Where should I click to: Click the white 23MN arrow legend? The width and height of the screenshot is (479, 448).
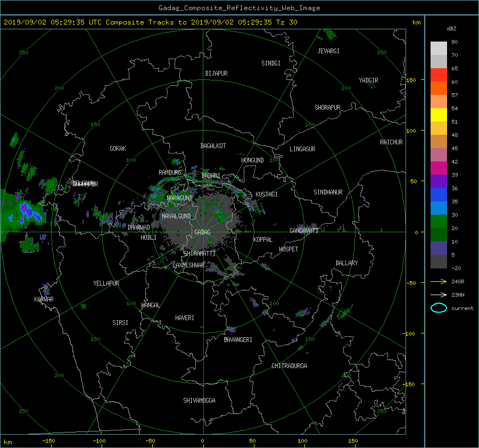[x=439, y=295]
